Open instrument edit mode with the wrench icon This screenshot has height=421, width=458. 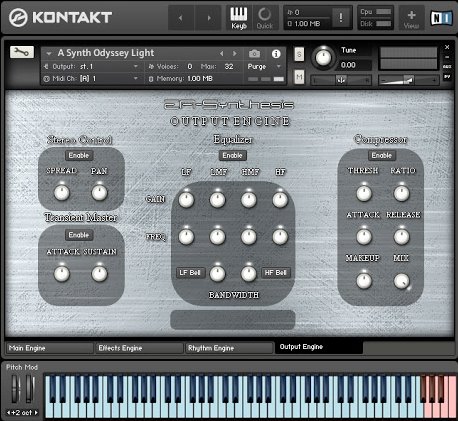pos(22,52)
